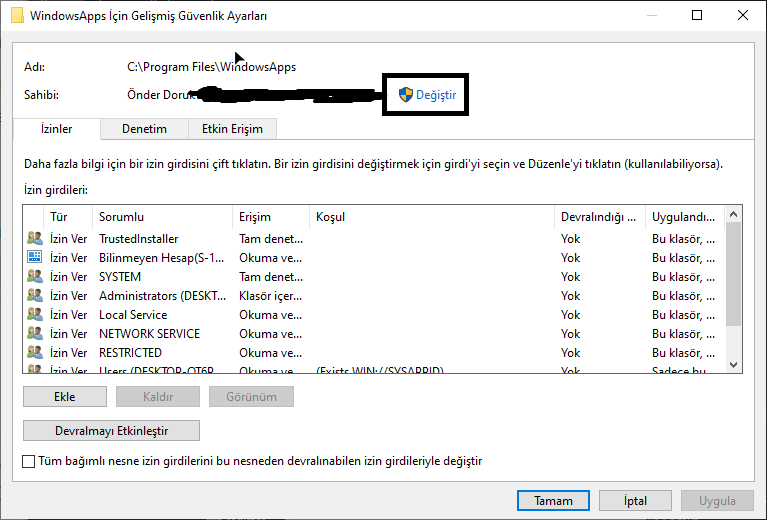767x520 pixels.
Task: Sort by the Uygulandı column header
Action: [684, 217]
